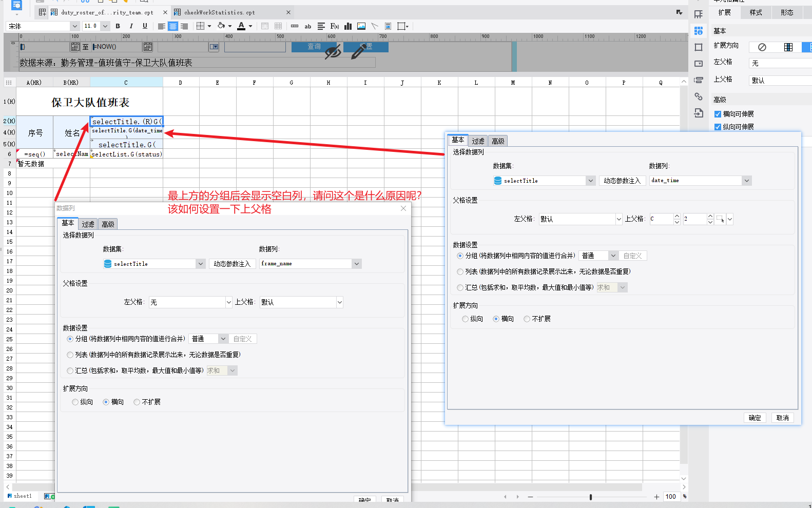Screen dimensions: 812x508
Task: Open the widget settings sidebar panel
Action: 699,64
